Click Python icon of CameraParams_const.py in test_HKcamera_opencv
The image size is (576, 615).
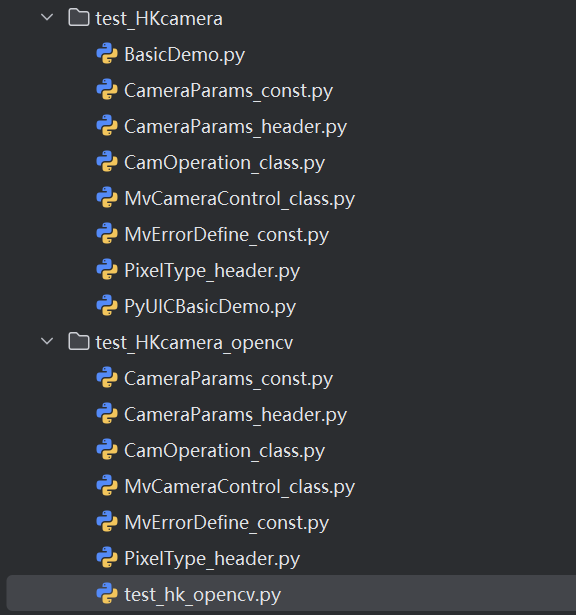(107, 378)
